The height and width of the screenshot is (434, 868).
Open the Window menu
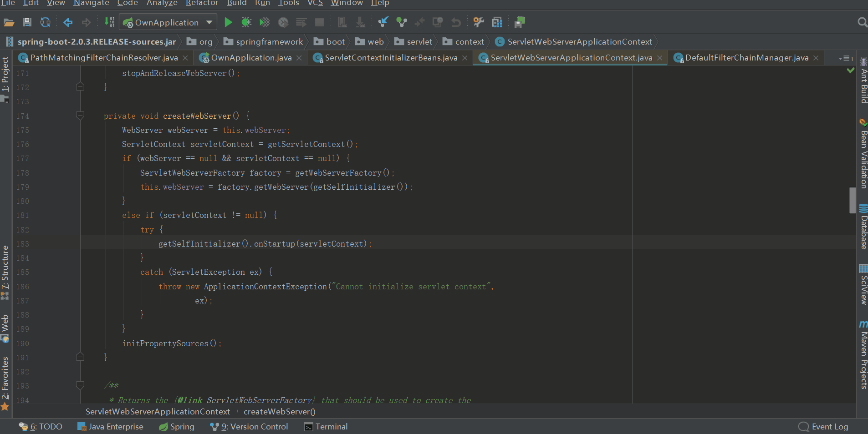click(347, 3)
